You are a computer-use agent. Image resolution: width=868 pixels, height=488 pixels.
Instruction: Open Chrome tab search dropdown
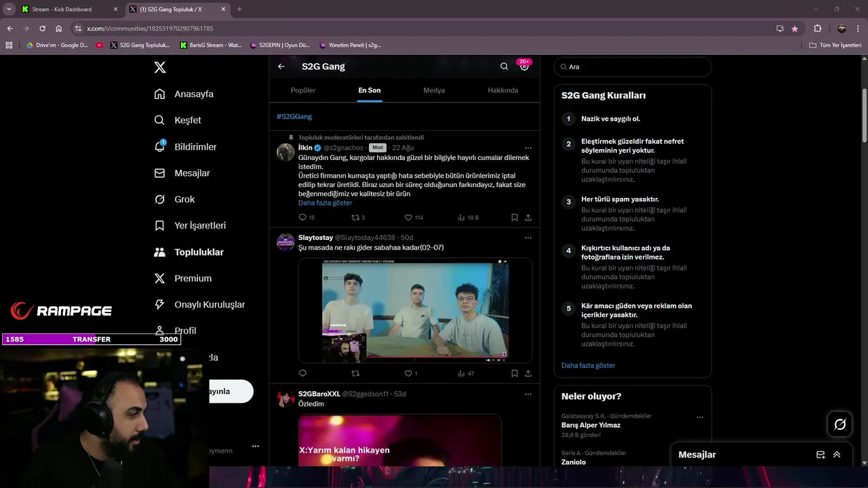(9, 9)
